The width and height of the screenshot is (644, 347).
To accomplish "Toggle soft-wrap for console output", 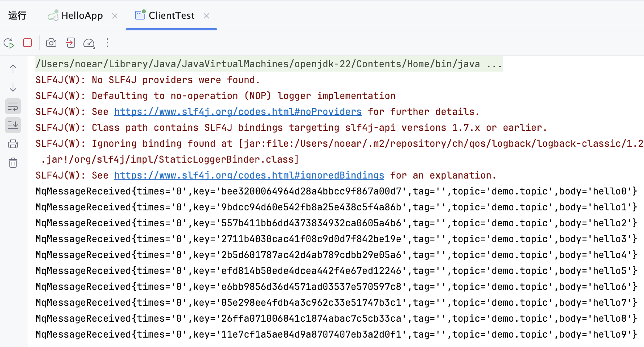I will point(13,107).
